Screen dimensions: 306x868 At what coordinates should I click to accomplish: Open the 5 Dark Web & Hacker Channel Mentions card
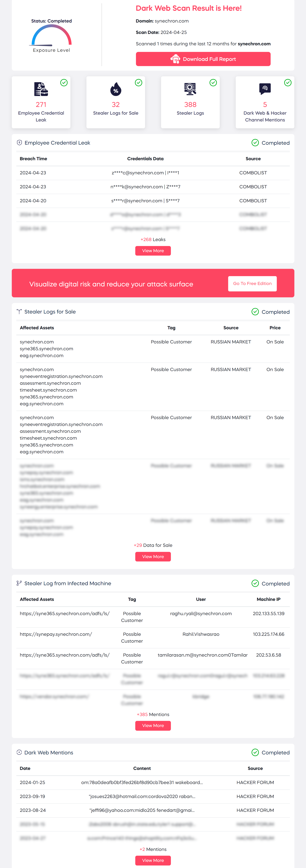[x=265, y=102]
